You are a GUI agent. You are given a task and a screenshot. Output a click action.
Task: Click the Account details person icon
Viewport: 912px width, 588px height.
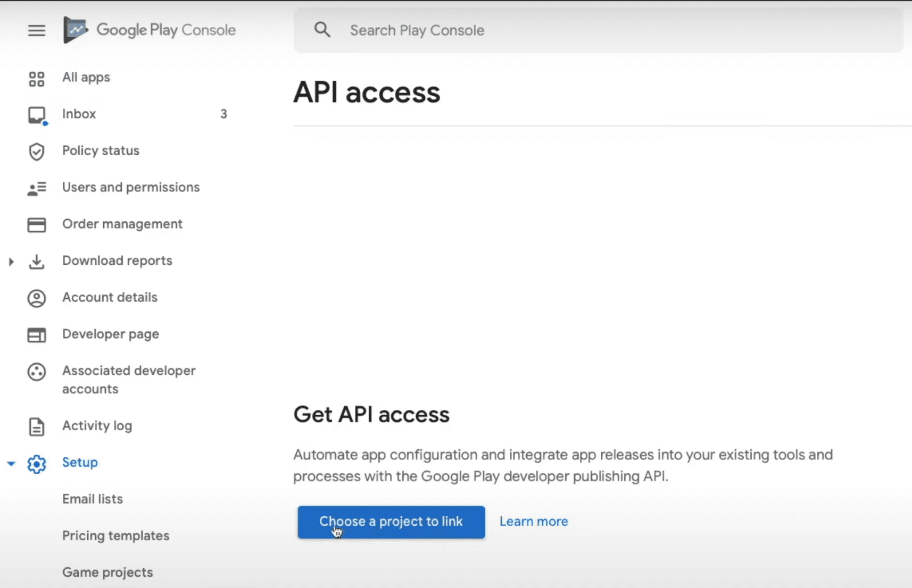(x=36, y=298)
